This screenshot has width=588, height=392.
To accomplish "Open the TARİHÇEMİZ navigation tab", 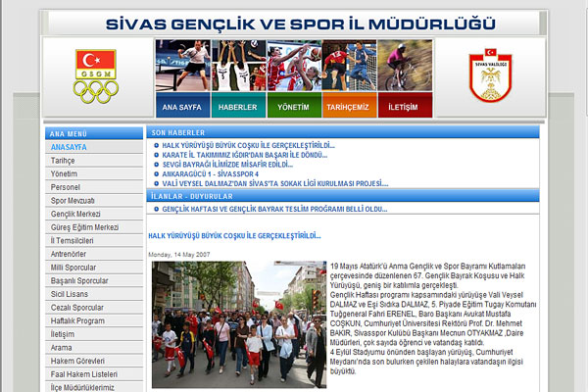I will (x=350, y=106).
